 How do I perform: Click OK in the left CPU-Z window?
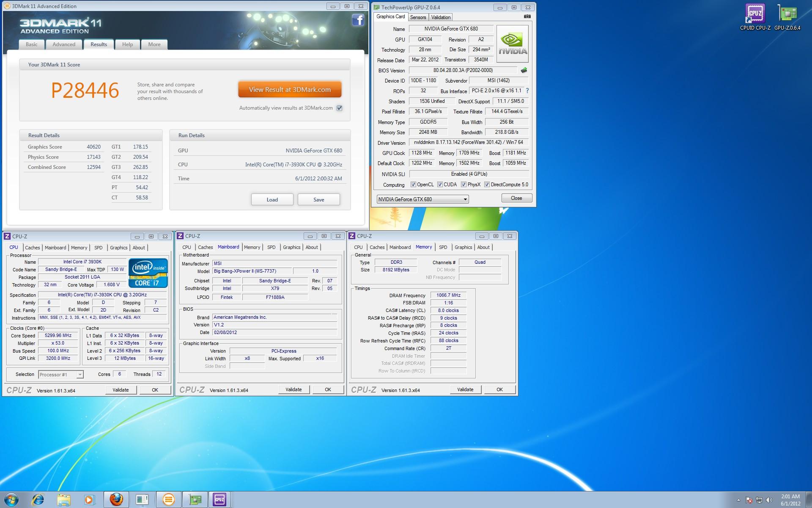[155, 390]
